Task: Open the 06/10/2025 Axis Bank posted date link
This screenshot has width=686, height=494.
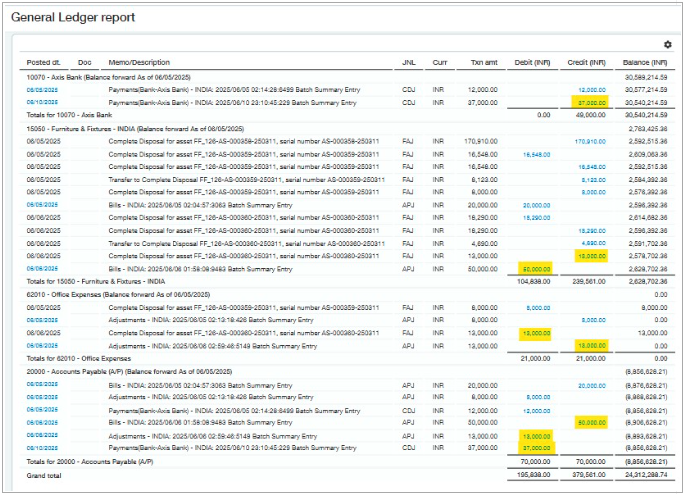Action: pos(42,102)
